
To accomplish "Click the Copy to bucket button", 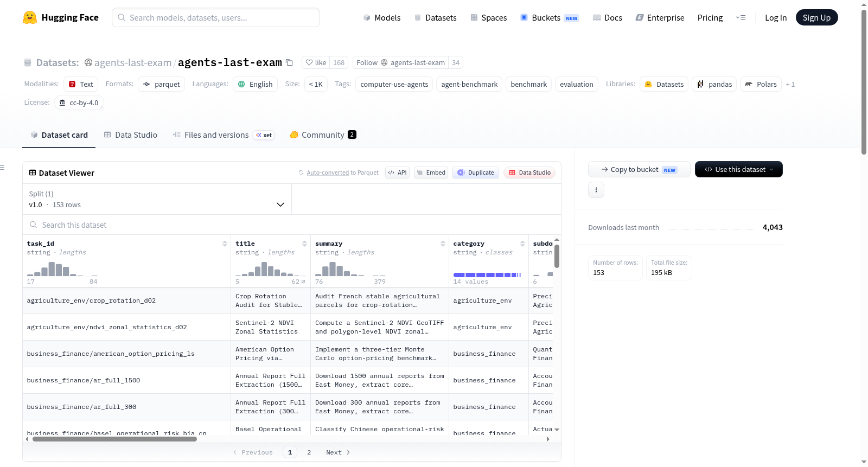I will 639,169.
